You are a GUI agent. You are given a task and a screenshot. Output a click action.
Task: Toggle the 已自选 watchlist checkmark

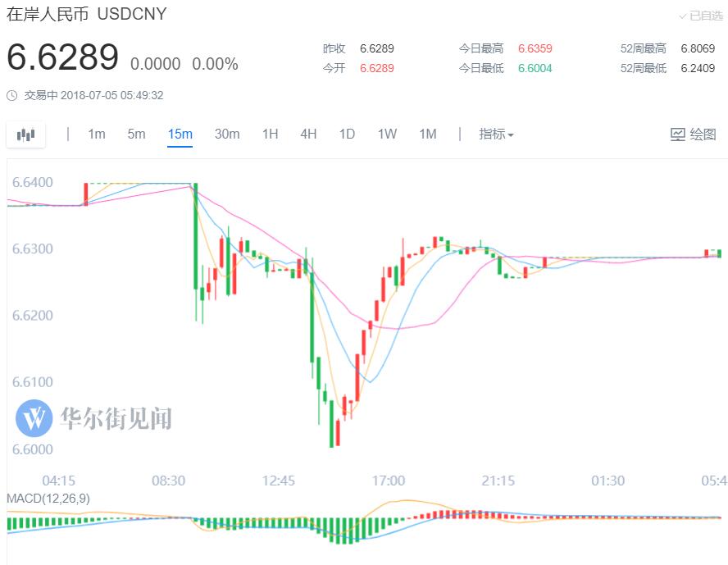700,16
